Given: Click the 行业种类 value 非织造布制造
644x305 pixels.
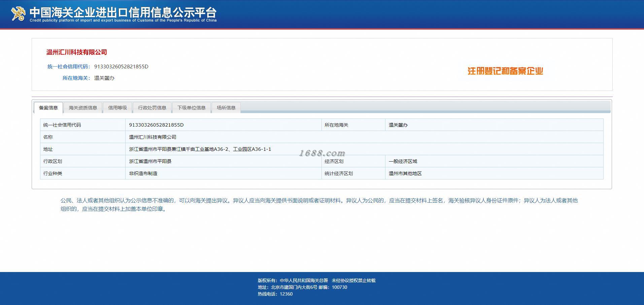Looking at the screenshot, I should pos(143,173).
